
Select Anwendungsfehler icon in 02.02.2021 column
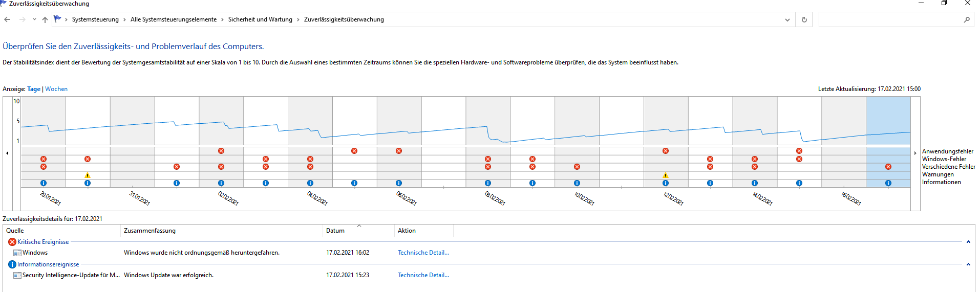coord(221,151)
